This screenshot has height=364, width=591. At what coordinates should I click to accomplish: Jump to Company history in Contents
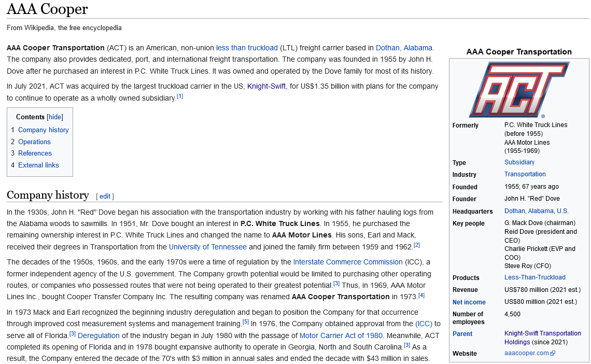tap(44, 130)
